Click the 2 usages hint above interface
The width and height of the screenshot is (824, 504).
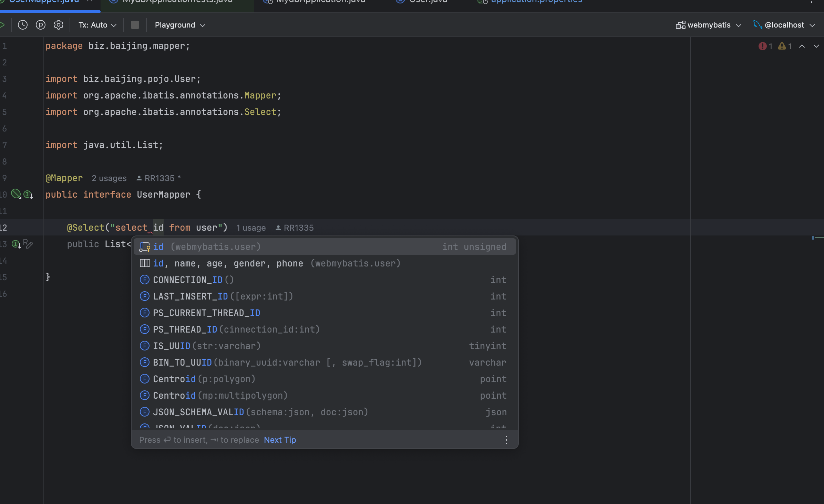pos(109,178)
